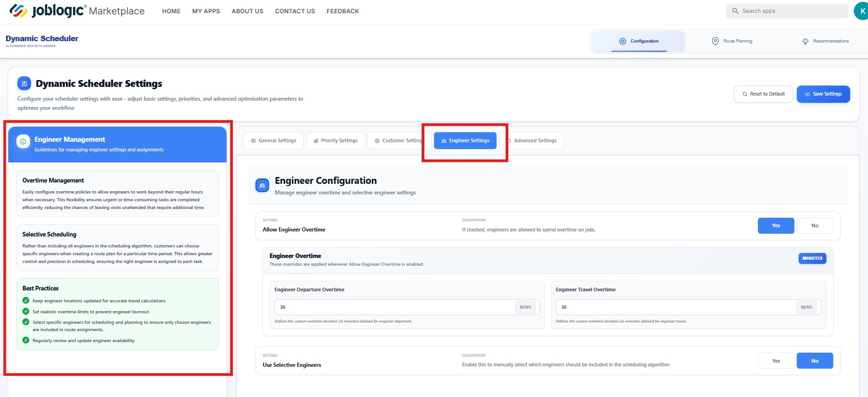The width and height of the screenshot is (868, 397).
Task: Click the MINUTES badge in Engineer Overtime
Action: [x=812, y=258]
